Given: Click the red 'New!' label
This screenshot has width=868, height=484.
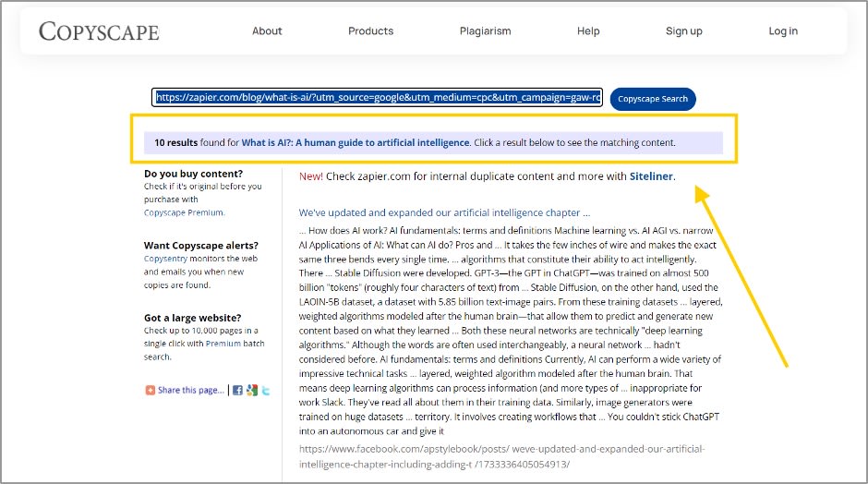Looking at the screenshot, I should pos(310,176).
